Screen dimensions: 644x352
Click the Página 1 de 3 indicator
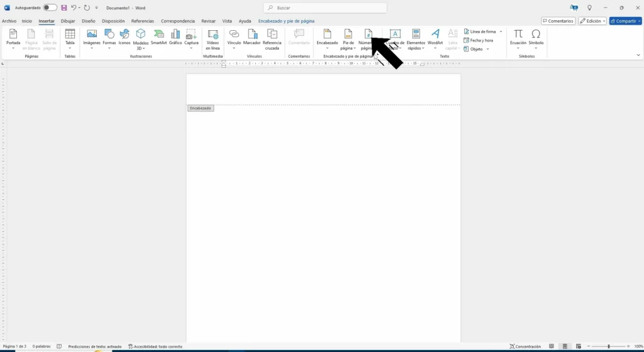pos(14,347)
